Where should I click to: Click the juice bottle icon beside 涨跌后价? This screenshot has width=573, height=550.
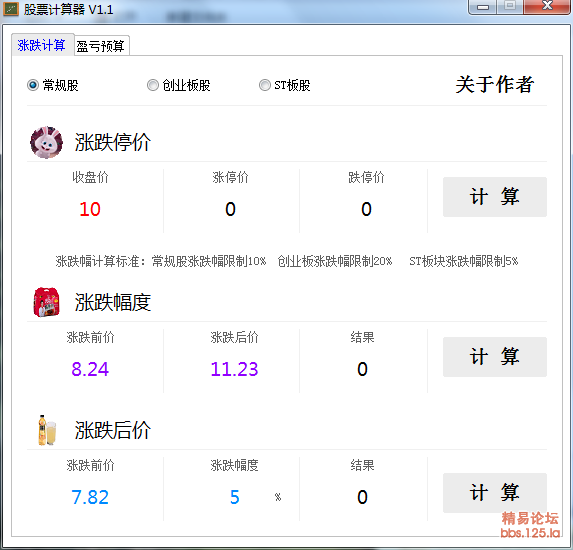47,430
